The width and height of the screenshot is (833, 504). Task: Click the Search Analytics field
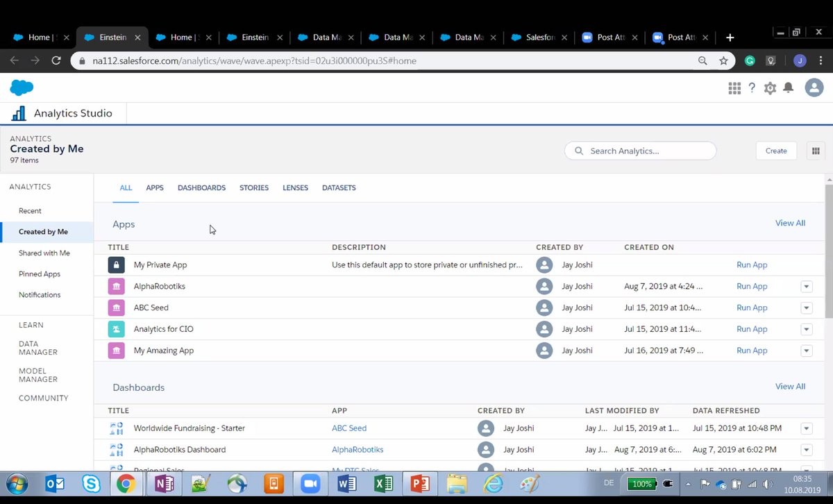pyautogui.click(x=640, y=151)
